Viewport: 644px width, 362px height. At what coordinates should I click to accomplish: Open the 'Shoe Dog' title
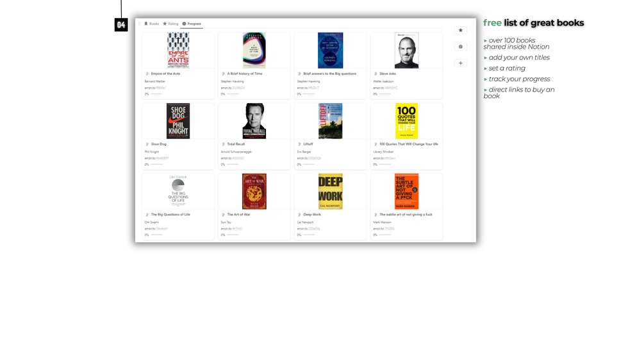pos(158,144)
